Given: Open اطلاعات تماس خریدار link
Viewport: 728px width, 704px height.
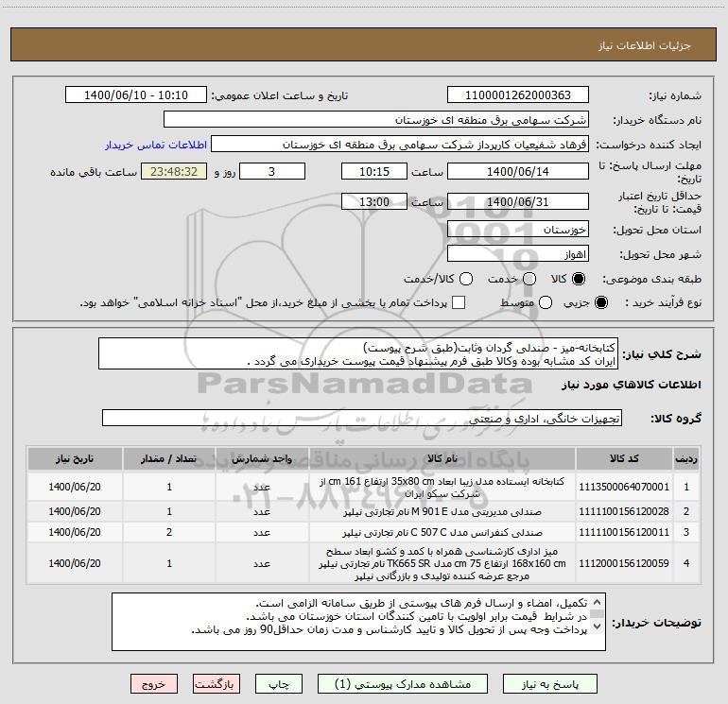Looking at the screenshot, I should (x=156, y=145).
